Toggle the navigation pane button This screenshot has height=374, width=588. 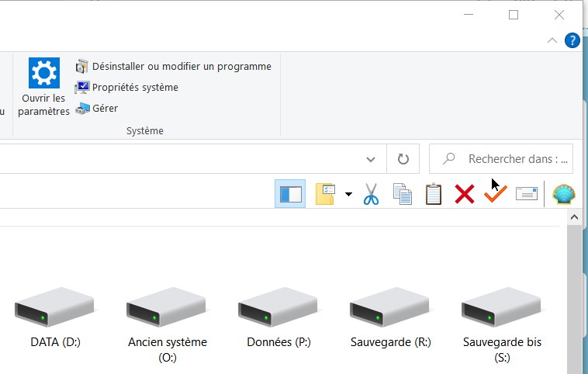click(290, 194)
